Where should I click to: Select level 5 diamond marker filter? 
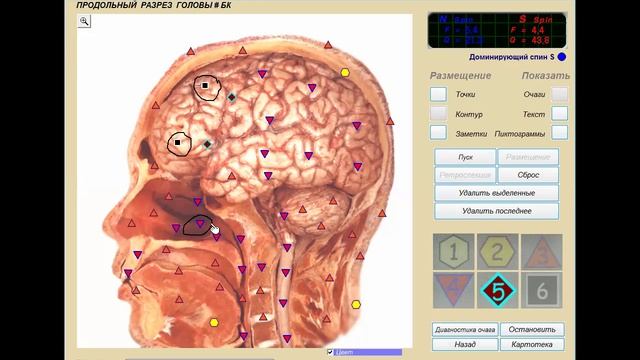coord(498,290)
